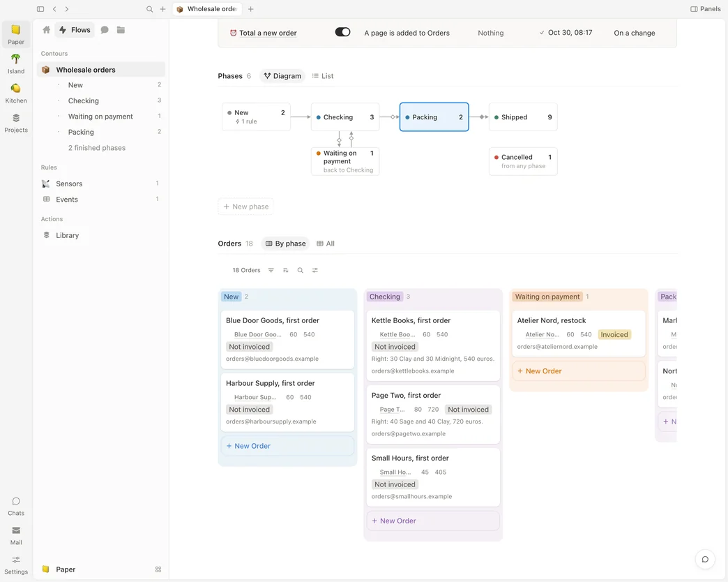Add a New Order in the Checking column

pyautogui.click(x=433, y=521)
